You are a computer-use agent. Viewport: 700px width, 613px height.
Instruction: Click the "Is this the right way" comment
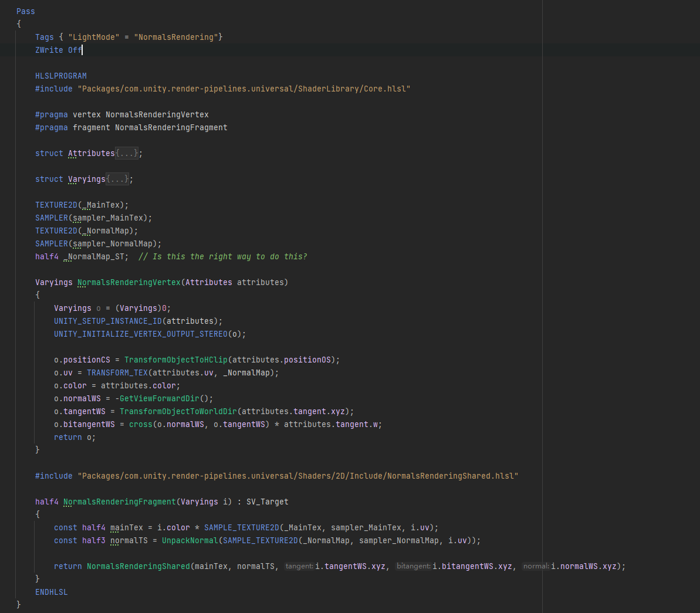coord(223,257)
